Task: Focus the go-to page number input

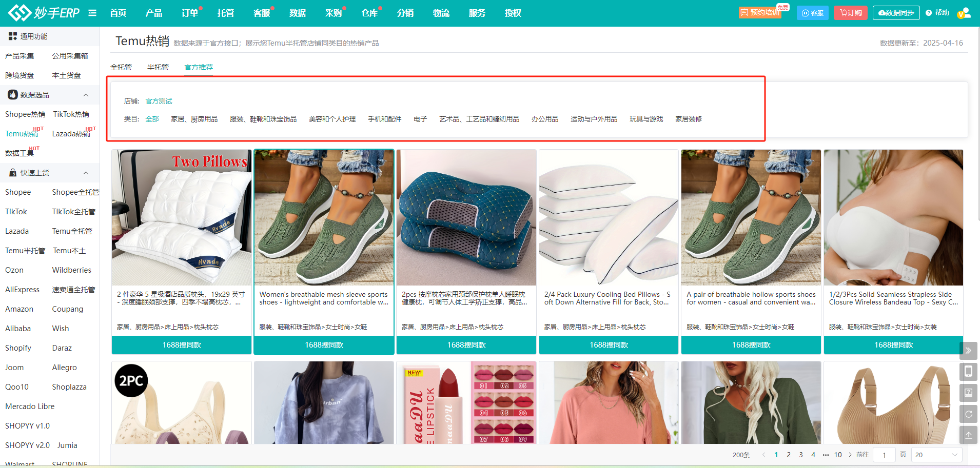Action: [x=885, y=455]
